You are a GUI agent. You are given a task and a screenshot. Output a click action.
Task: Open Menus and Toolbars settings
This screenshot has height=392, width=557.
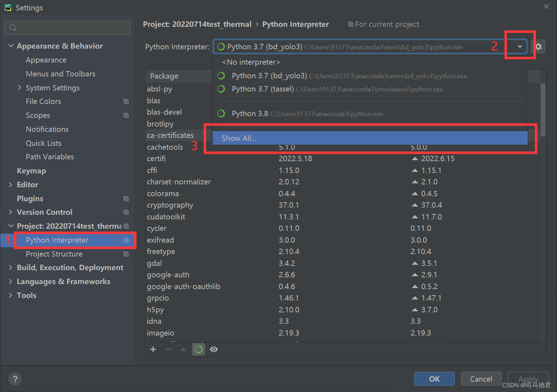[x=60, y=74]
